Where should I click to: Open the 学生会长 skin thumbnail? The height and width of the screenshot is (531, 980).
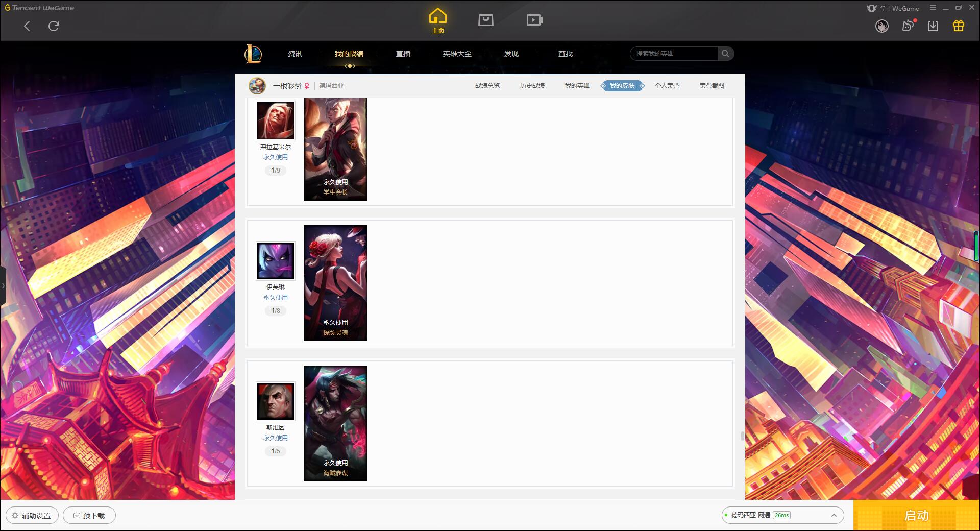tap(335, 149)
